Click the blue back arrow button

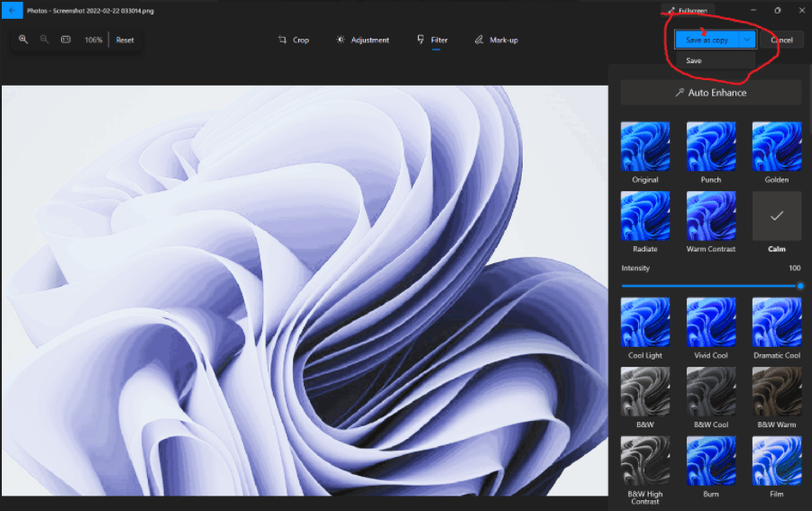pyautogui.click(x=12, y=10)
